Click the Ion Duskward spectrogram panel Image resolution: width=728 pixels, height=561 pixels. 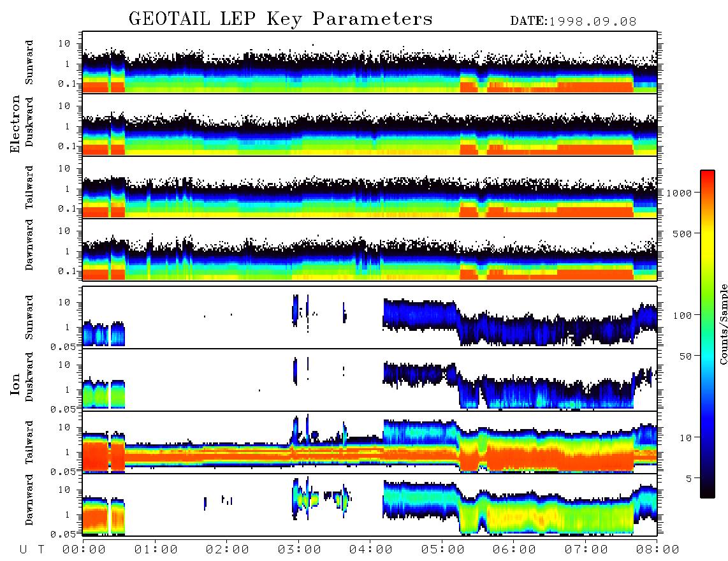point(370,380)
